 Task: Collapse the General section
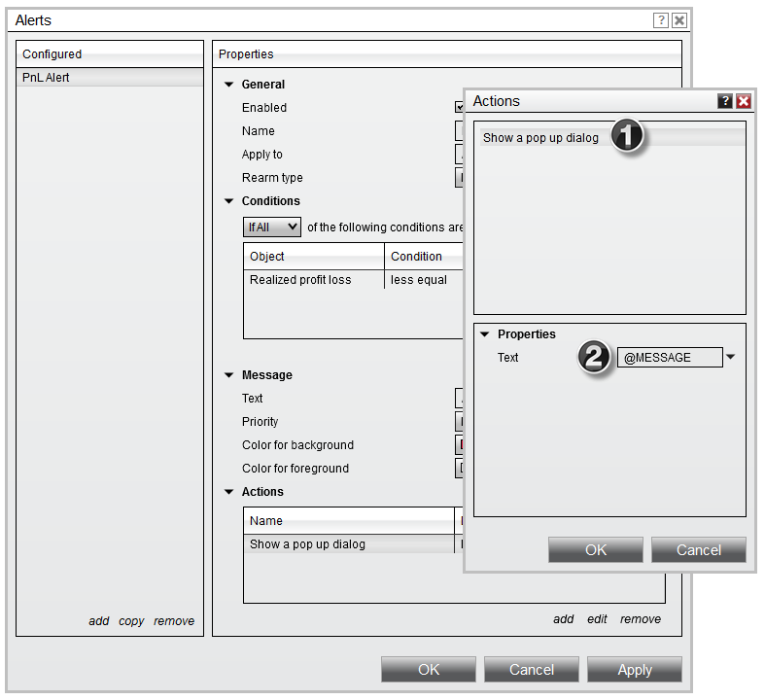[x=230, y=85]
